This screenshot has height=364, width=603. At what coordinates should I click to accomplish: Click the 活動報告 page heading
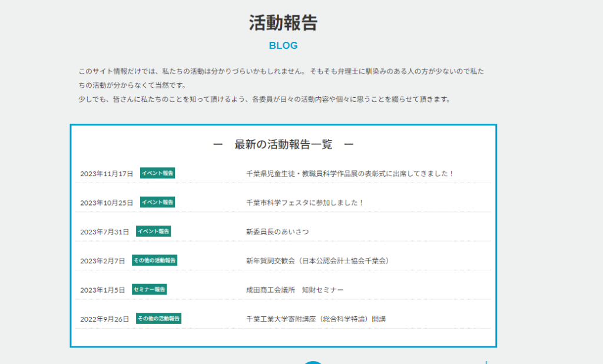point(283,22)
